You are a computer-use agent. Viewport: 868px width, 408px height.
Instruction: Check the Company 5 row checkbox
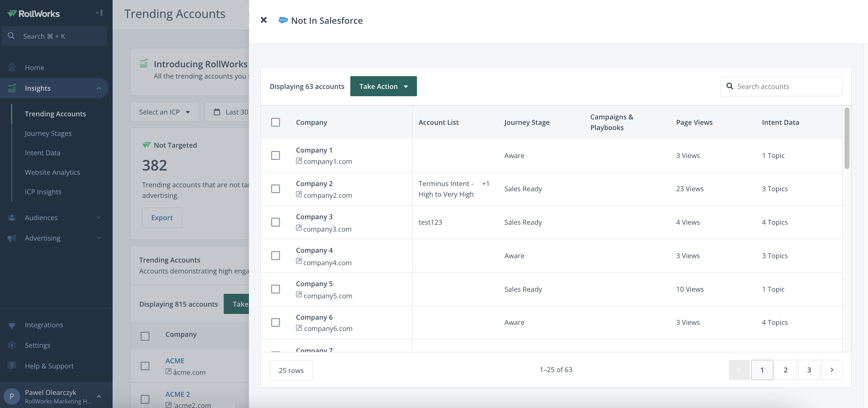(276, 289)
